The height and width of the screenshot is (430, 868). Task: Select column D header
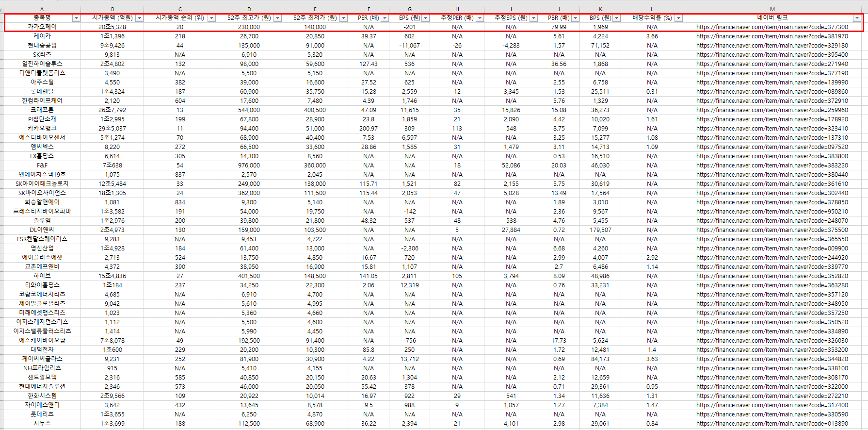click(249, 9)
